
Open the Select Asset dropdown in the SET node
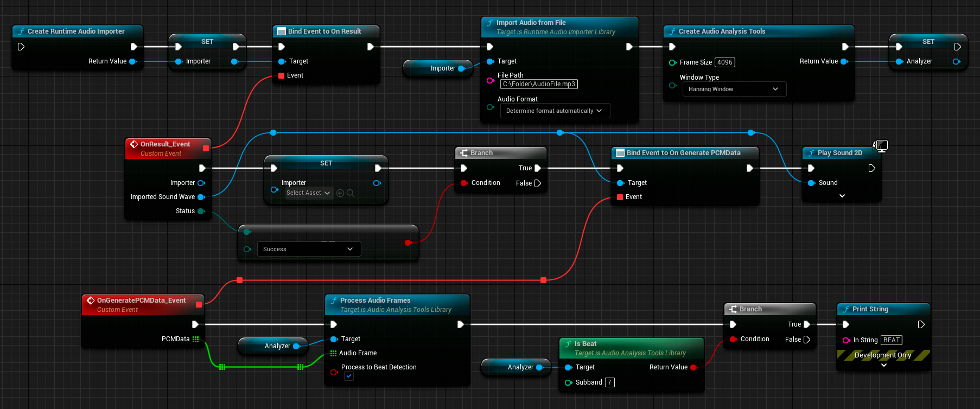[308, 193]
